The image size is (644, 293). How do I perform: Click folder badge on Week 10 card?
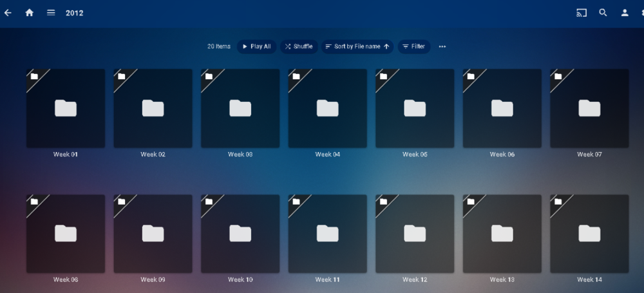click(x=209, y=202)
